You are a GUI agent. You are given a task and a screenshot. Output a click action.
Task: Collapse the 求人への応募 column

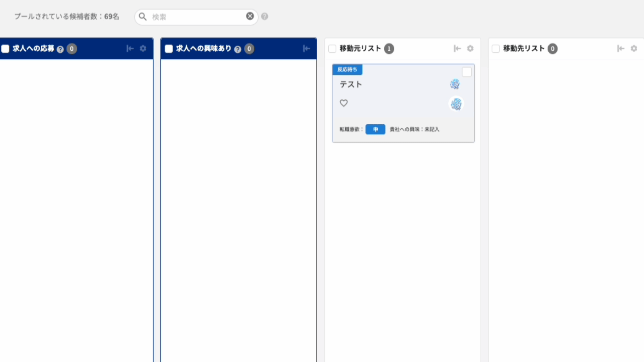point(130,49)
